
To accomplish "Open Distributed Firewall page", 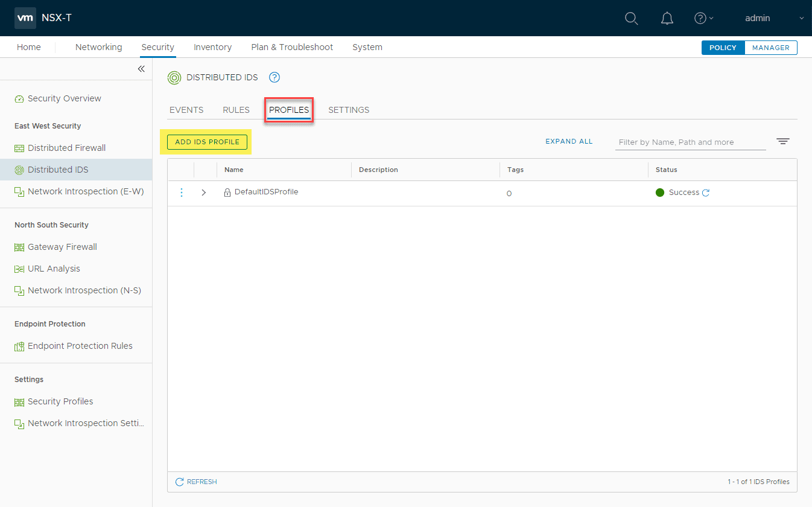I will point(67,148).
